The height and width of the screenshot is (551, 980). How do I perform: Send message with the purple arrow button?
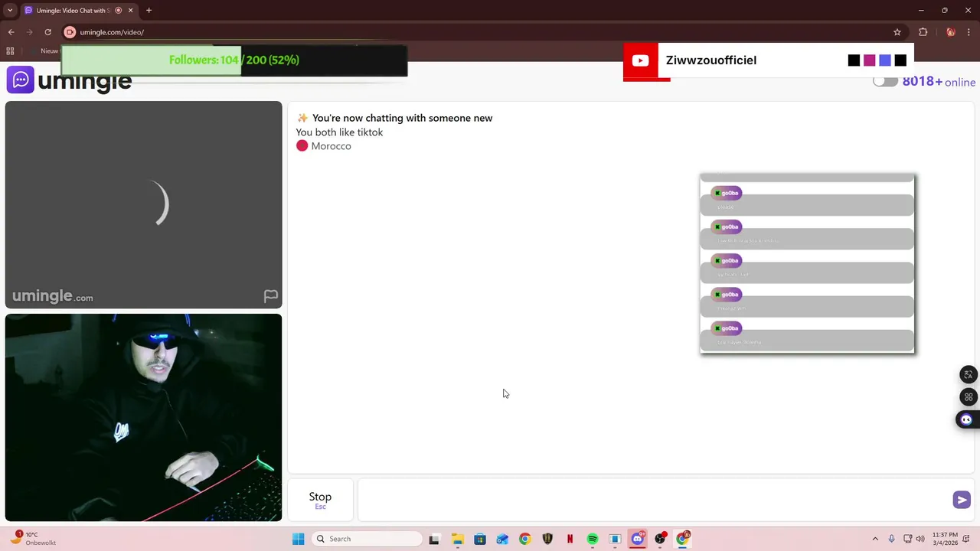[x=962, y=500]
